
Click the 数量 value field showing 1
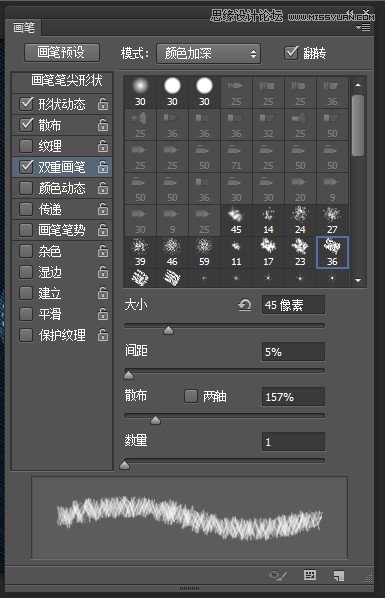(293, 442)
